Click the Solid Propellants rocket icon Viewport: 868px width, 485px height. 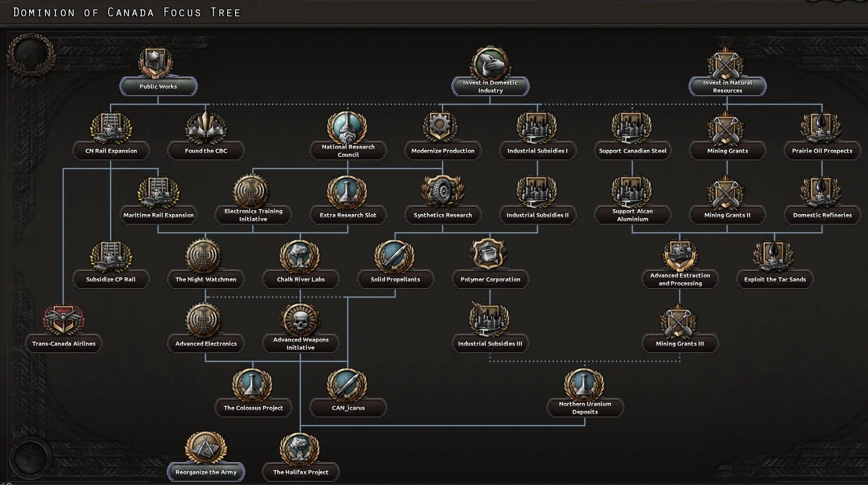[395, 256]
